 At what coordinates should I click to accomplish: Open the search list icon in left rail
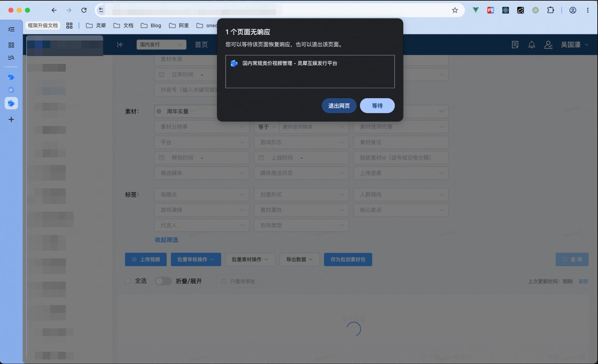coord(11,58)
